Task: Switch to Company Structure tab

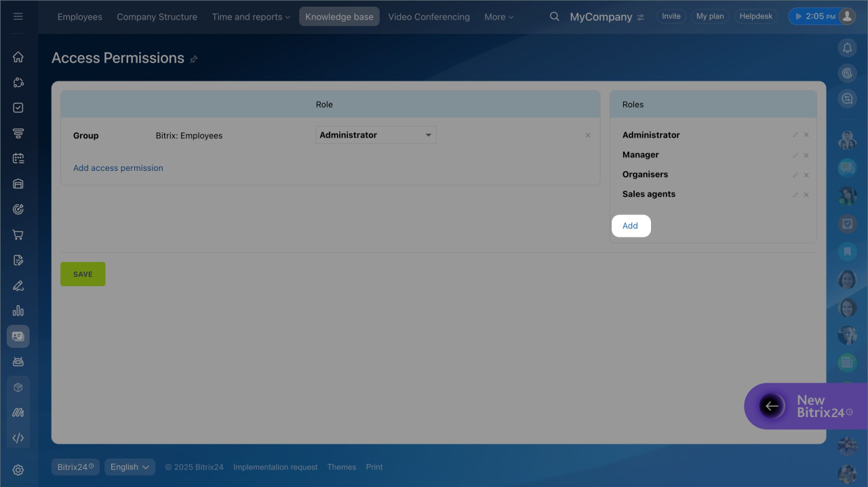Action: (157, 17)
